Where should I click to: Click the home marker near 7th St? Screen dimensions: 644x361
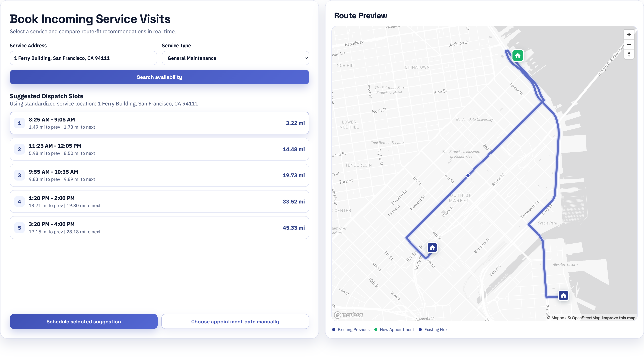(x=432, y=248)
